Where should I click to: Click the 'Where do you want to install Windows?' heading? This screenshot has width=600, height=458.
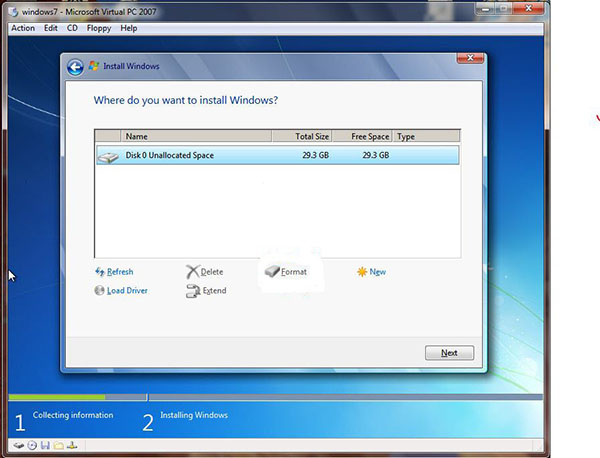pyautogui.click(x=186, y=100)
